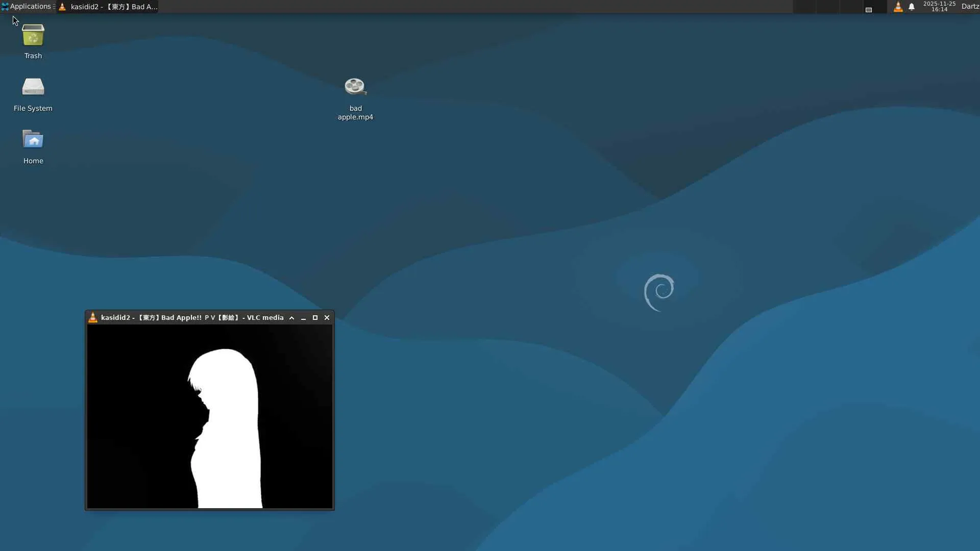Select the bad apple.mp4 video file
980x551 pixels.
(355, 97)
